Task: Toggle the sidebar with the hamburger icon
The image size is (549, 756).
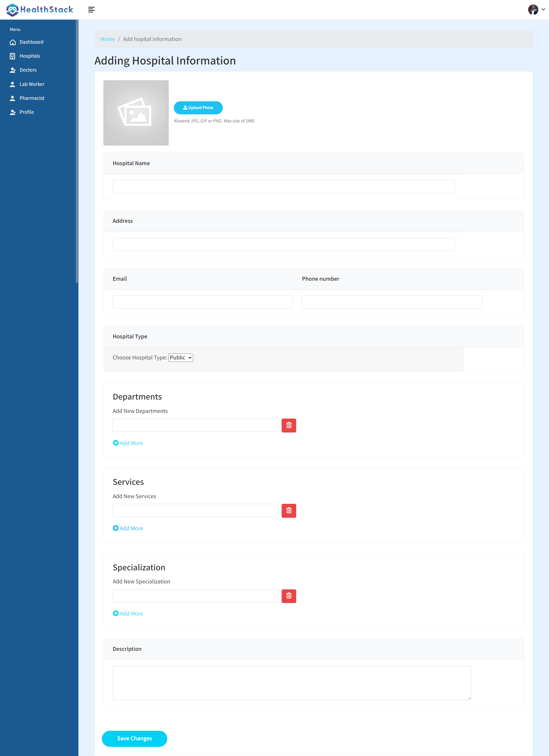Action: click(x=91, y=10)
